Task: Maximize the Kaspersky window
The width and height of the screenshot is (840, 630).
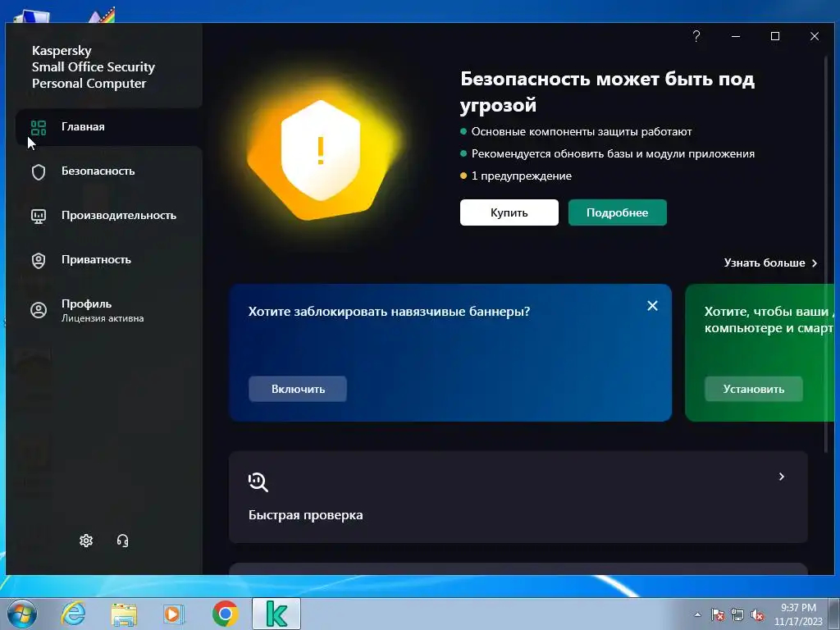Action: click(775, 36)
